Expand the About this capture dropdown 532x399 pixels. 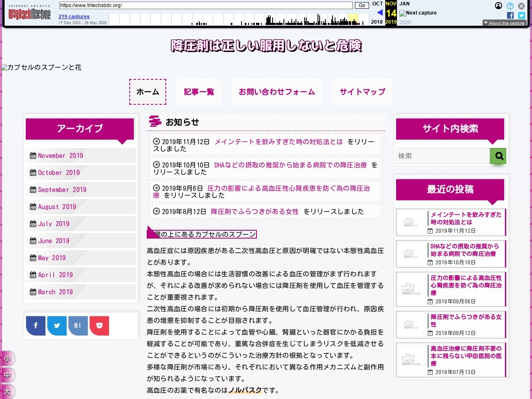pyautogui.click(x=504, y=23)
